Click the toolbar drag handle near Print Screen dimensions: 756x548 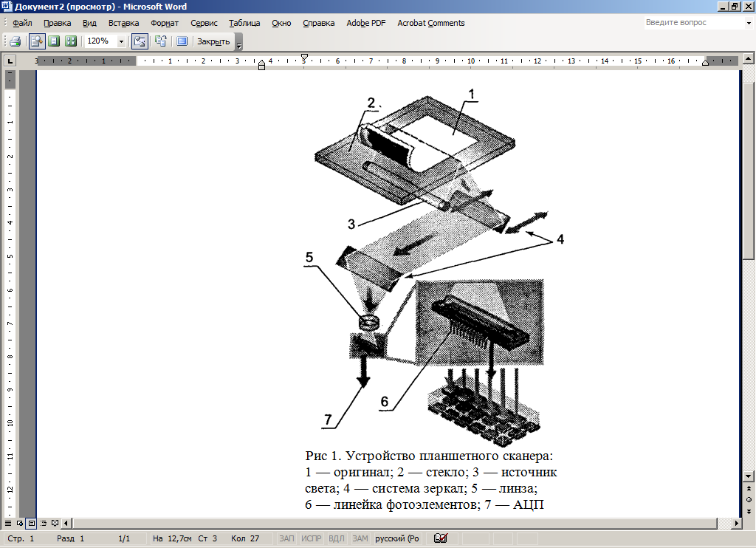[x=4, y=41]
